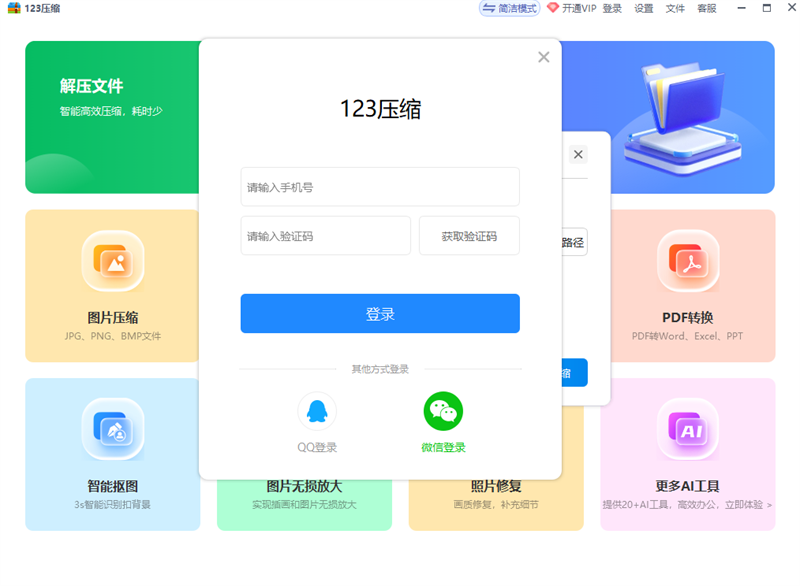Screen dimensions: 800x586
Task: Click the 获取验证码 button
Action: 469,236
